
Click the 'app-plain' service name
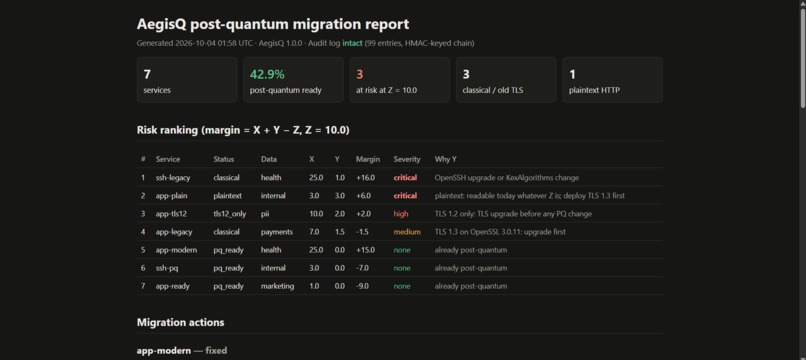click(171, 196)
